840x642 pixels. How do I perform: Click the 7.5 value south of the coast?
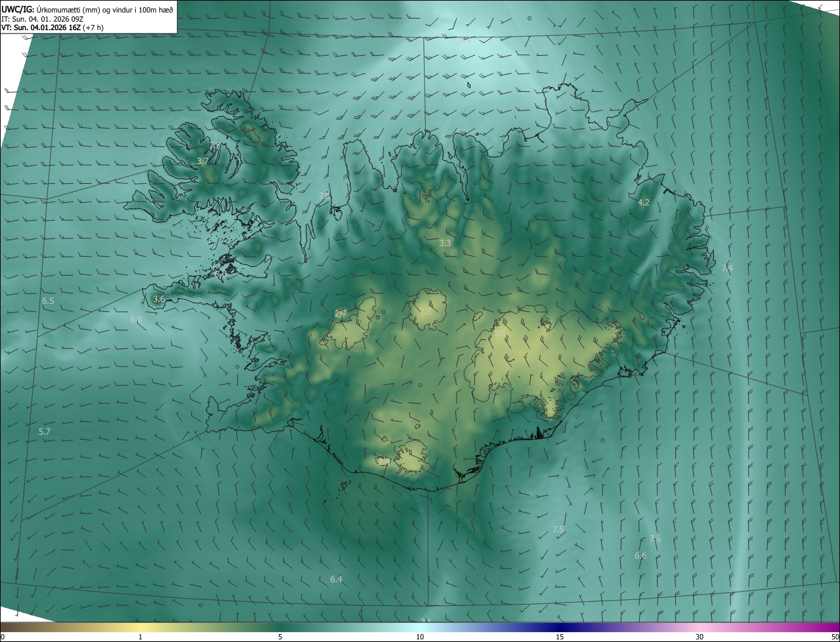pos(558,529)
